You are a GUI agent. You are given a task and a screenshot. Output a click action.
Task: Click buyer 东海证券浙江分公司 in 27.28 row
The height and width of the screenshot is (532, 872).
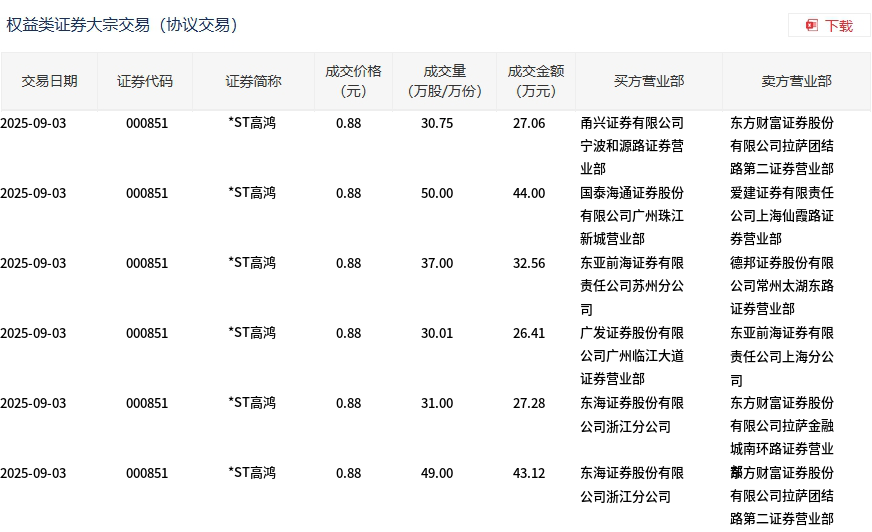(632, 415)
